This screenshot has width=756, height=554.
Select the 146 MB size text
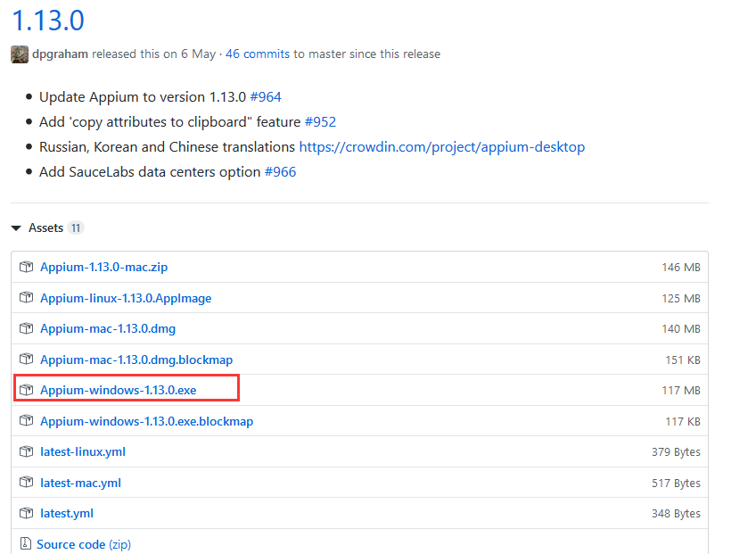(681, 268)
